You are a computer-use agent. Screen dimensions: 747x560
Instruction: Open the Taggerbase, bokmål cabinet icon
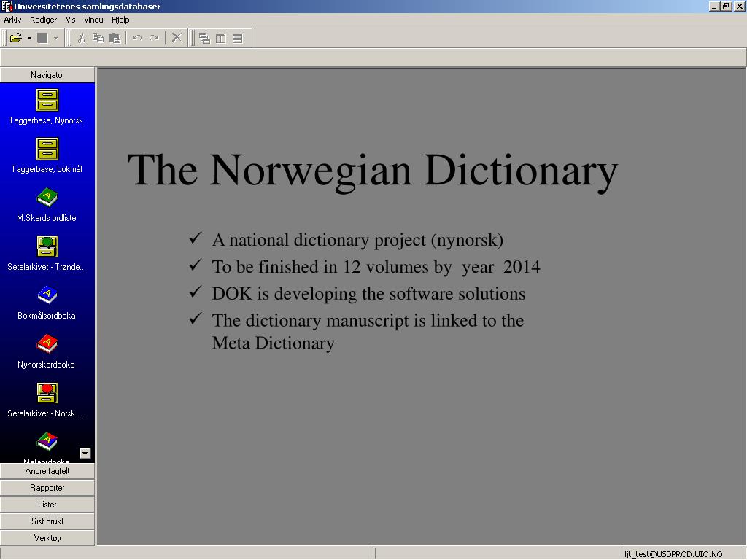click(47, 149)
